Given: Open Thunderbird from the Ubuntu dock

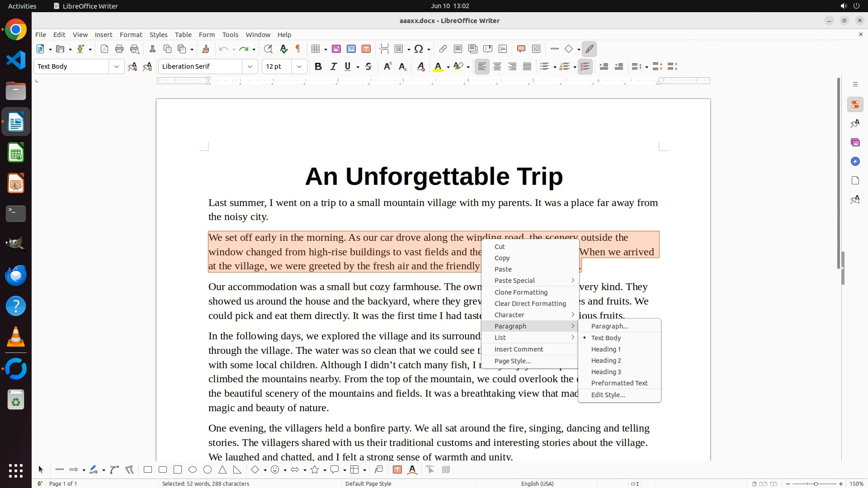Looking at the screenshot, I should click(x=16, y=275).
